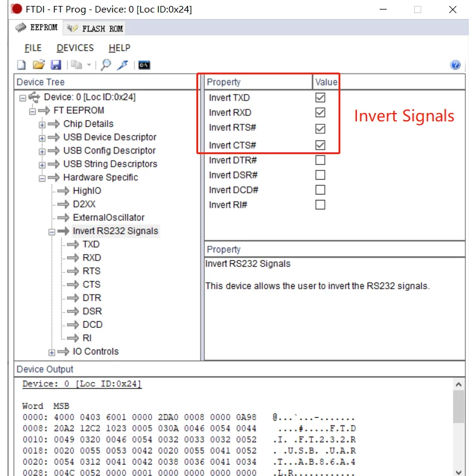Open the command line icon in toolbar
476x476 pixels.
pos(144,65)
